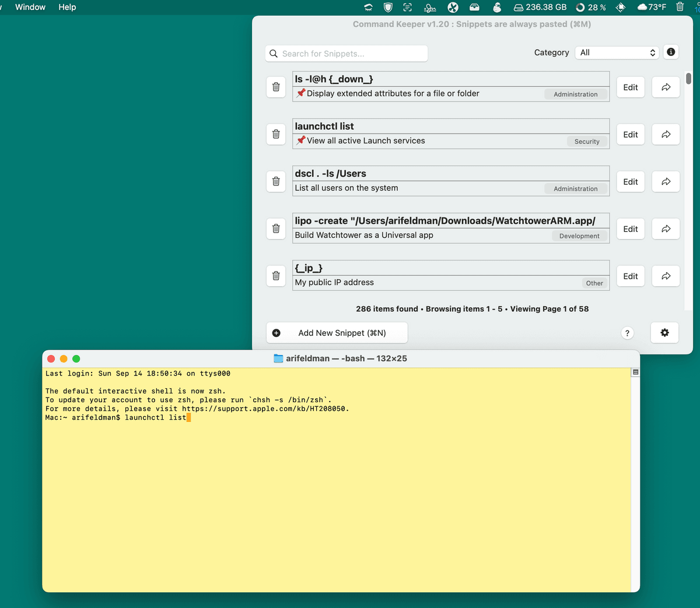The image size is (700, 608).
Task: Edit the 'My public IP address' snippet
Action: tap(630, 276)
